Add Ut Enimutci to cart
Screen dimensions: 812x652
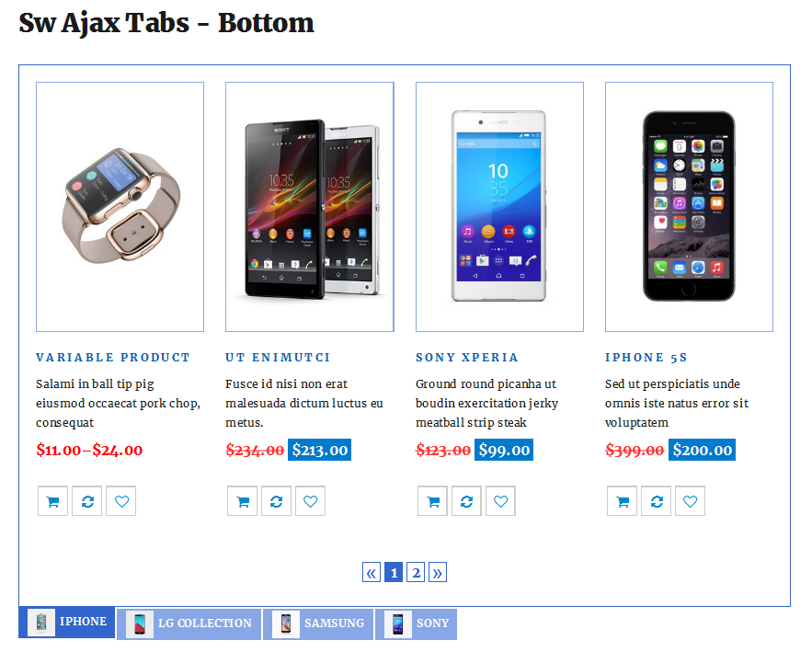[243, 501]
